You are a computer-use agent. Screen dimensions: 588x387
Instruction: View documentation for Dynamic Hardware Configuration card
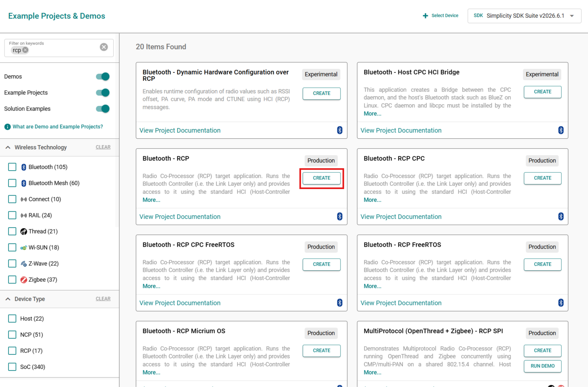coord(180,130)
